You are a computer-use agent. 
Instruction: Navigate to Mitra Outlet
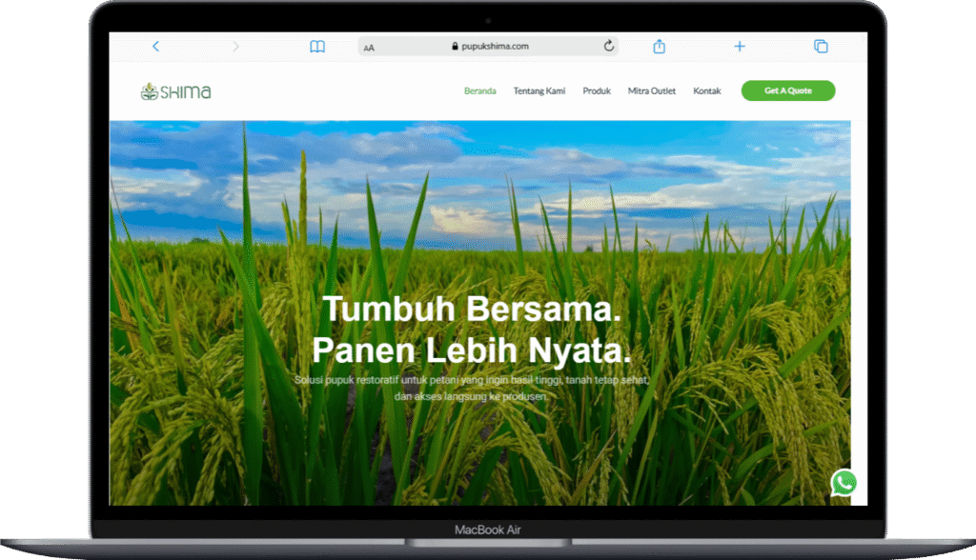(x=652, y=91)
